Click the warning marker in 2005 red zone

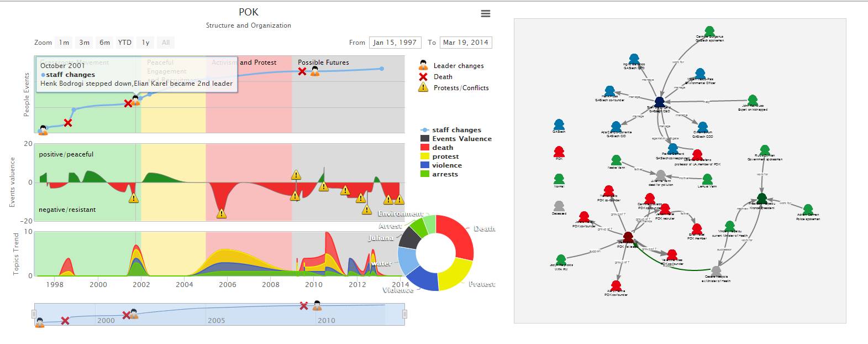[222, 213]
